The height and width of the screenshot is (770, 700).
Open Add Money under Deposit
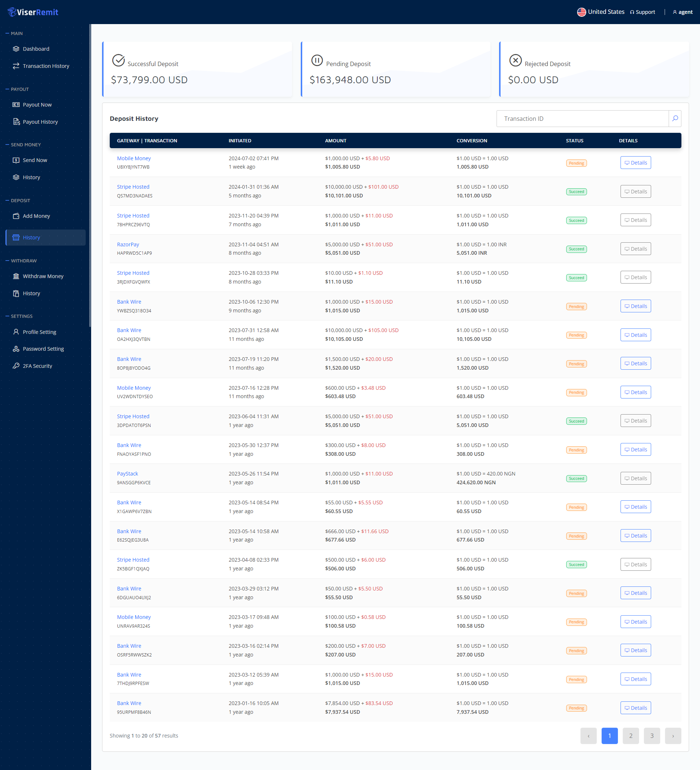point(36,216)
